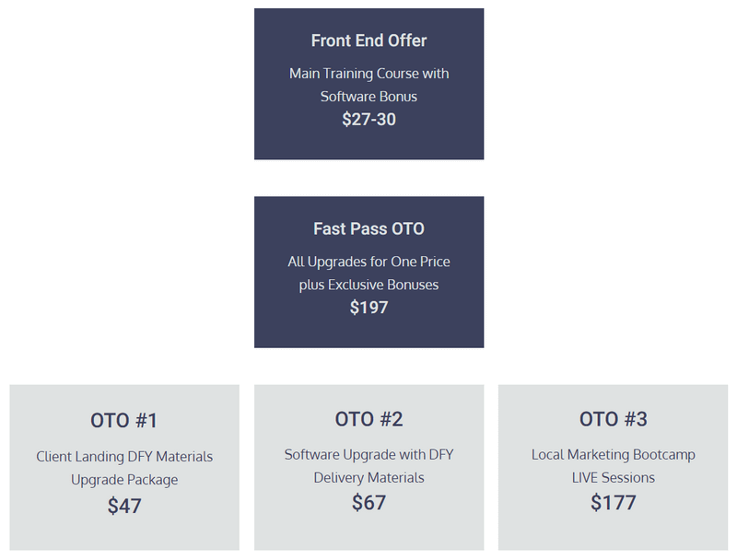
Task: Click the OTO #1 heading
Action: coord(124,421)
